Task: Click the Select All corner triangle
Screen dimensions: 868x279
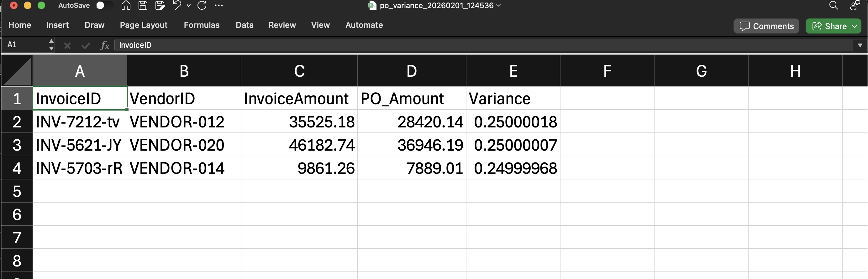Action: point(18,71)
